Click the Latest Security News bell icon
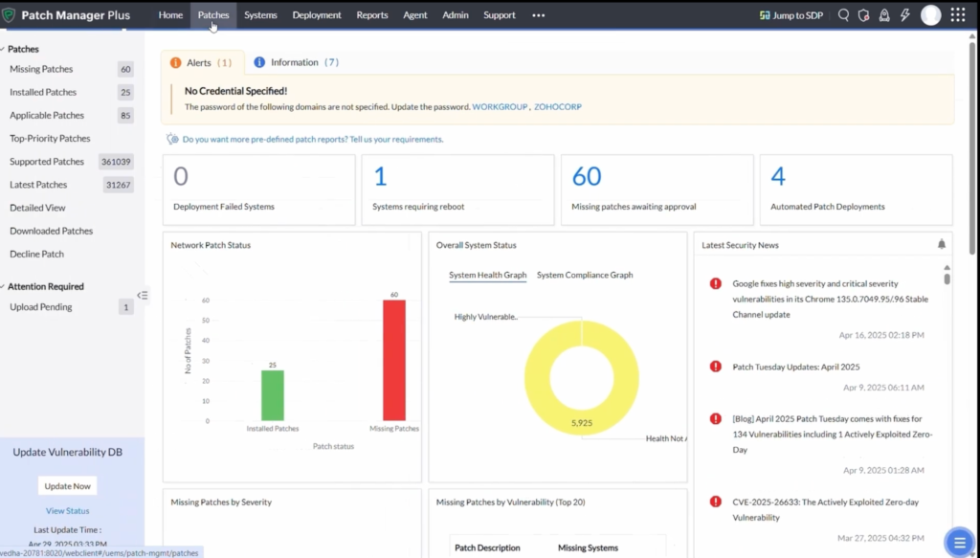The width and height of the screenshot is (980, 558). (941, 245)
